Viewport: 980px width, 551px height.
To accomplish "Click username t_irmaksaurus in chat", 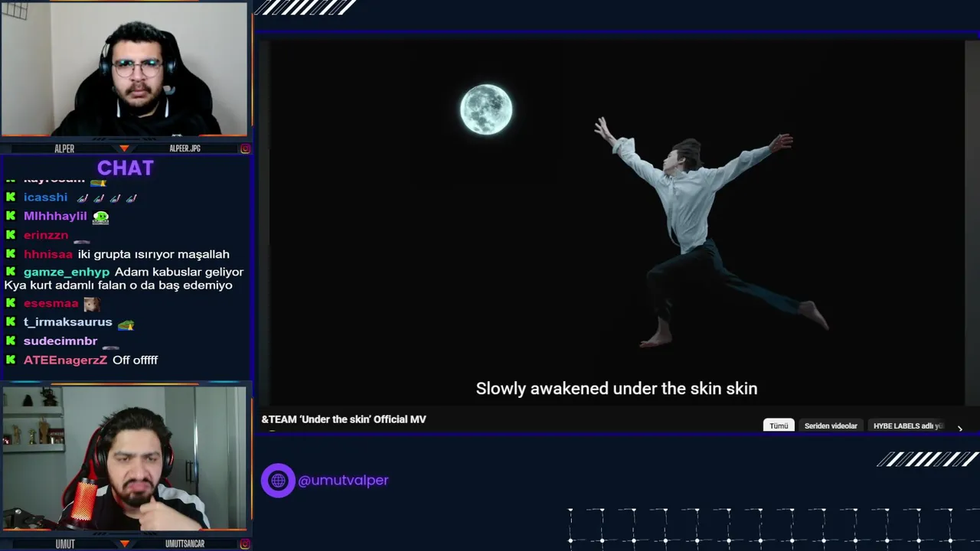I will click(67, 322).
